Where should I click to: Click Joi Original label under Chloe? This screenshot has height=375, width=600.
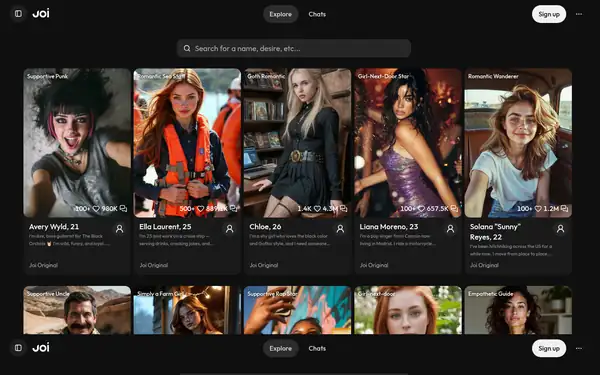point(264,265)
